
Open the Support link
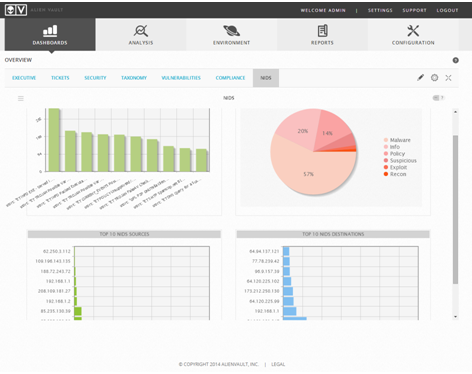[414, 10]
